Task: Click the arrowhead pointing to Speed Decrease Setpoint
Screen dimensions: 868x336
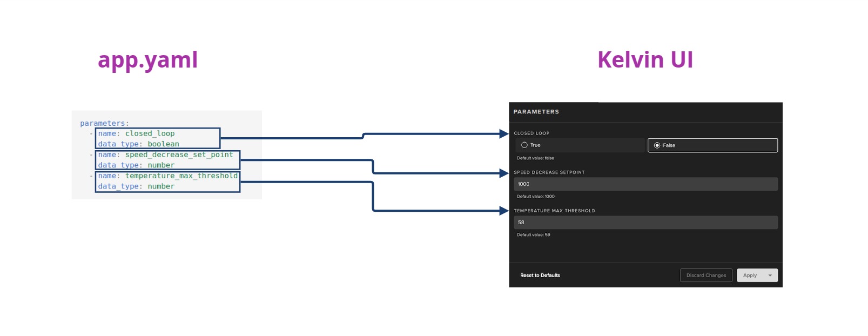Action: 503,173
